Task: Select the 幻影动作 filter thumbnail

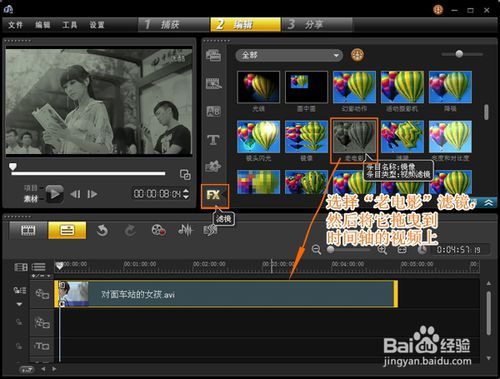Action: [x=354, y=87]
